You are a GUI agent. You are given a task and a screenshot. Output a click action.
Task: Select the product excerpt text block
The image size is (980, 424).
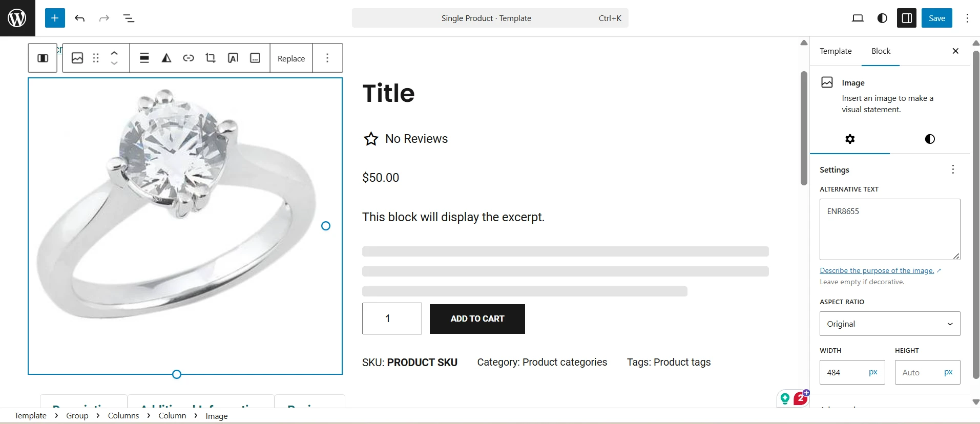pyautogui.click(x=453, y=217)
